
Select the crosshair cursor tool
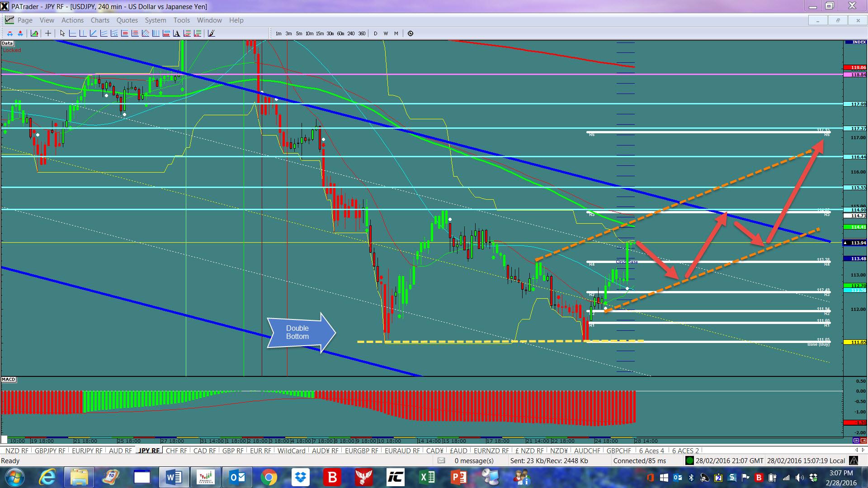[x=48, y=33]
